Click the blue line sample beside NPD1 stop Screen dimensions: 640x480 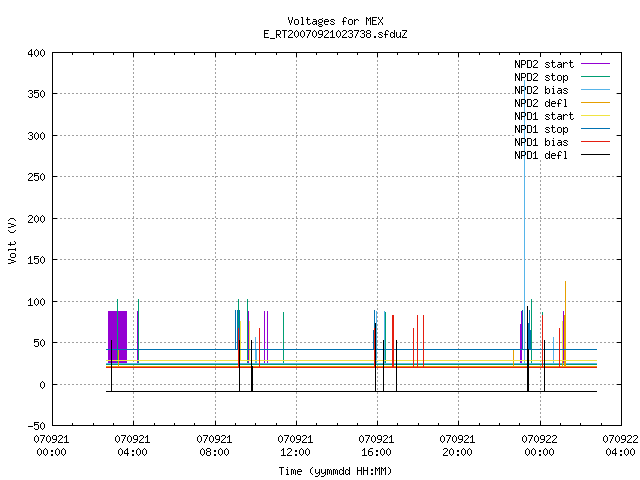click(596, 129)
